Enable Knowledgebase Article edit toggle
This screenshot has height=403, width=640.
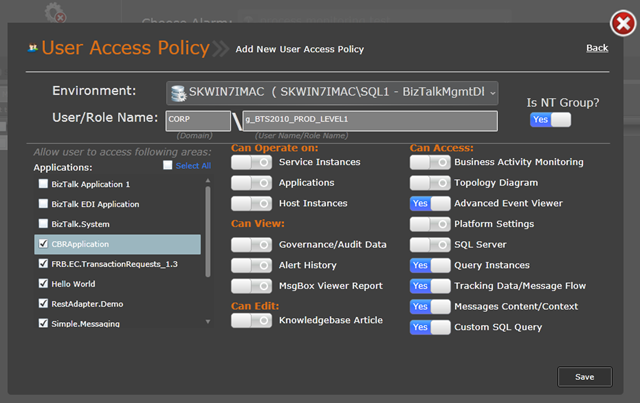tap(251, 321)
